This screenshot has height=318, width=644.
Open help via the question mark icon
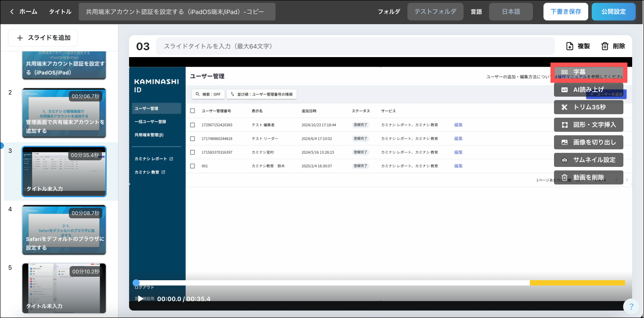(x=631, y=307)
